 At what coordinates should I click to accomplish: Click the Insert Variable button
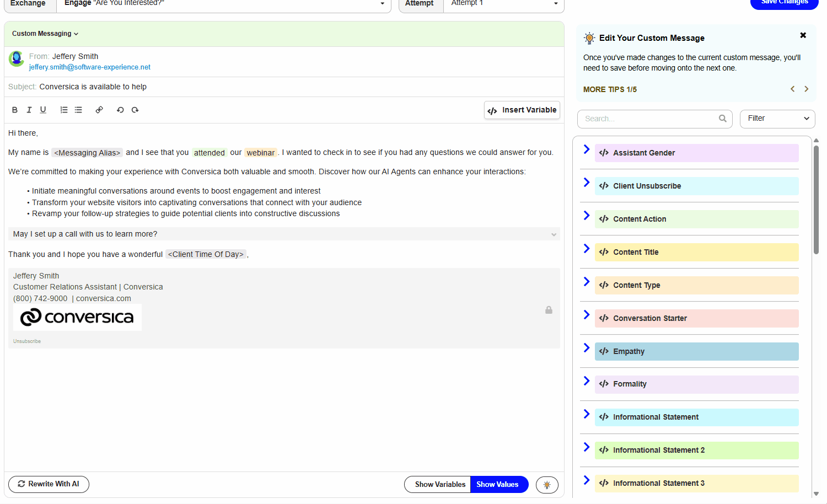pyautogui.click(x=522, y=110)
